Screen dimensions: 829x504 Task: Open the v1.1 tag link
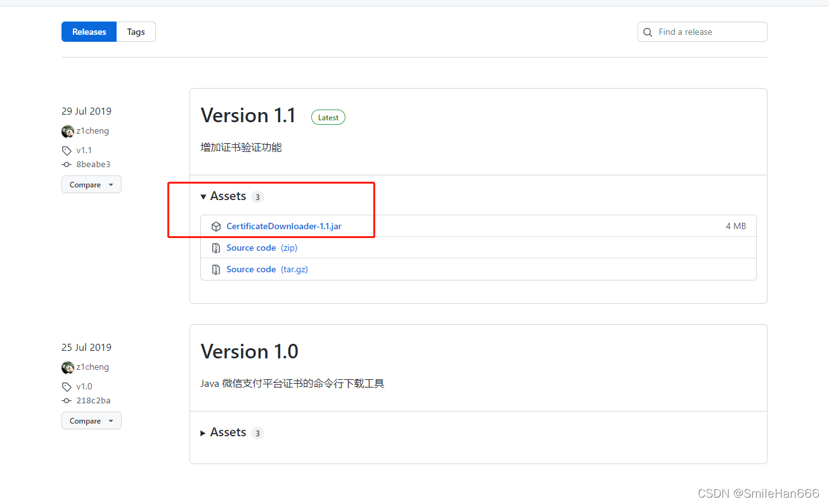(84, 151)
